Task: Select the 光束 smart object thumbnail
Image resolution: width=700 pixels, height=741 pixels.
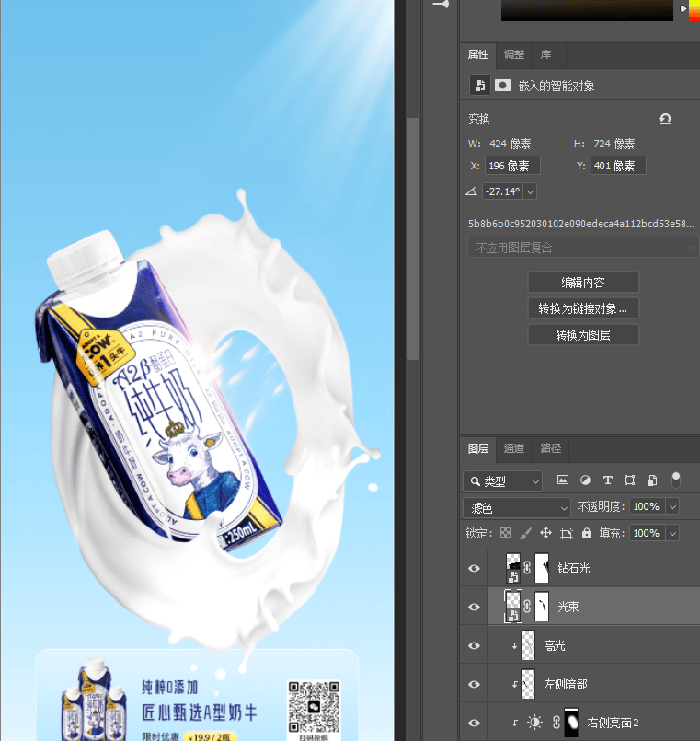Action: point(513,607)
